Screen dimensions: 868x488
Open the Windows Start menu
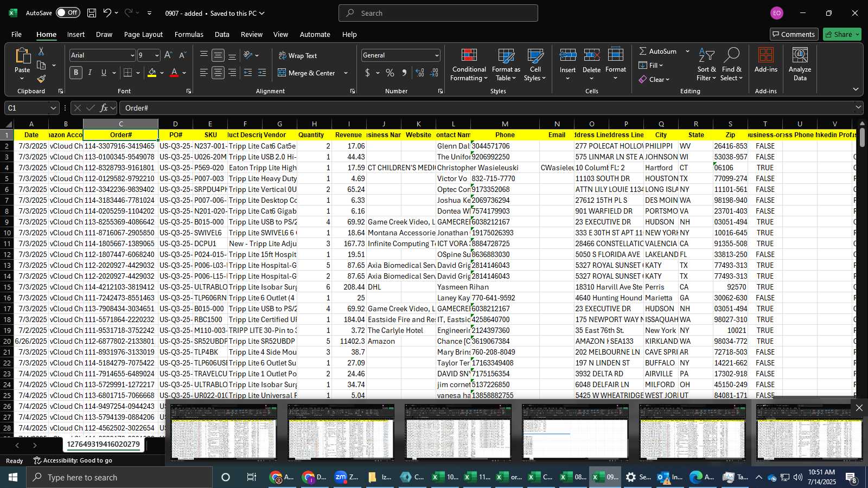pos(13,477)
